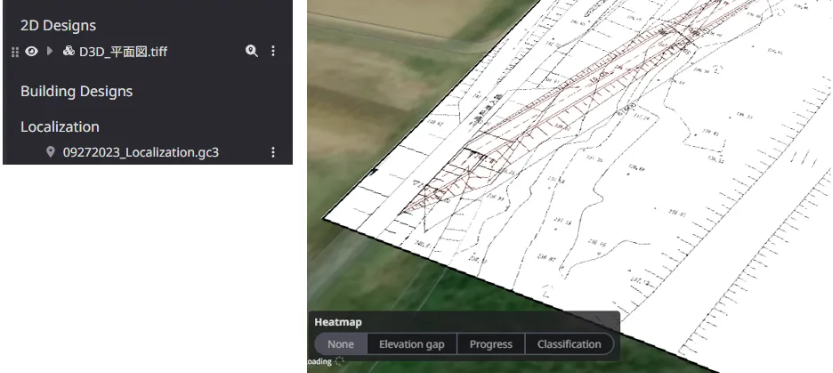Click the location pin icon beside the localization file

tap(50, 152)
